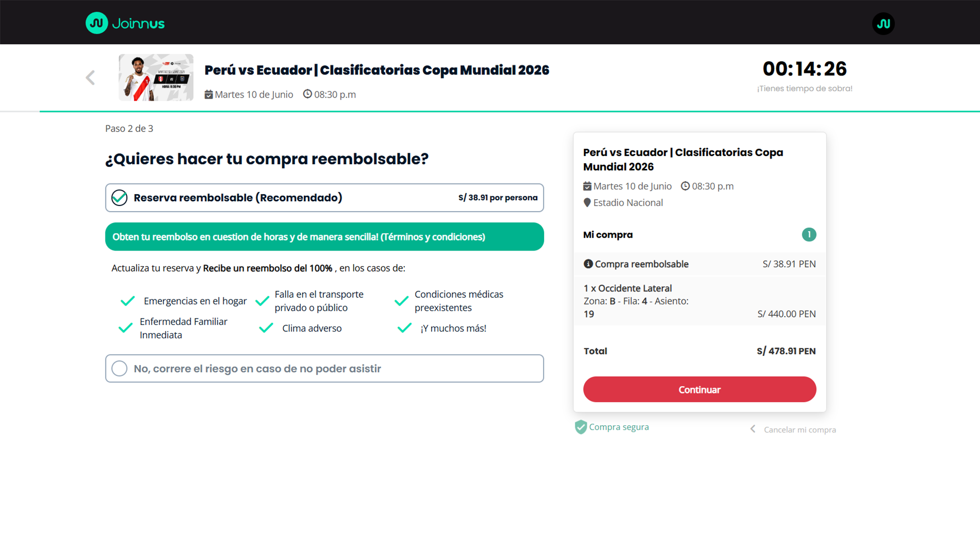Open Términos y condiciones in green banner
This screenshot has height=551, width=980.
432,237
